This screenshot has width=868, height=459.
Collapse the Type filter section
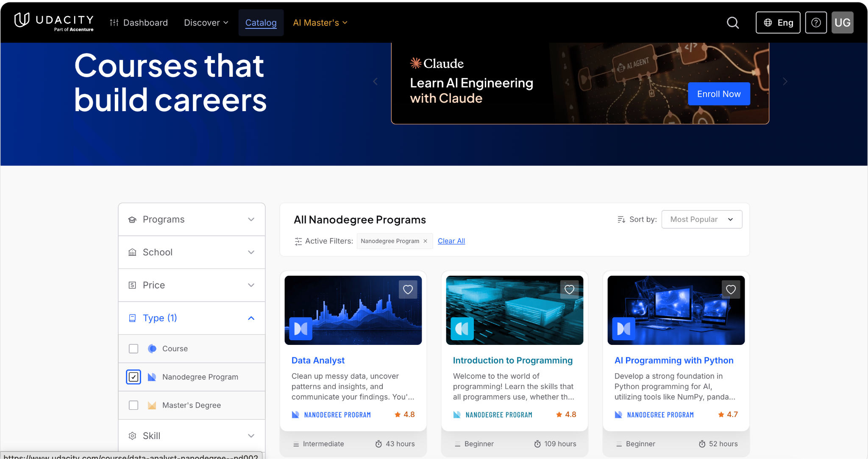192,318
